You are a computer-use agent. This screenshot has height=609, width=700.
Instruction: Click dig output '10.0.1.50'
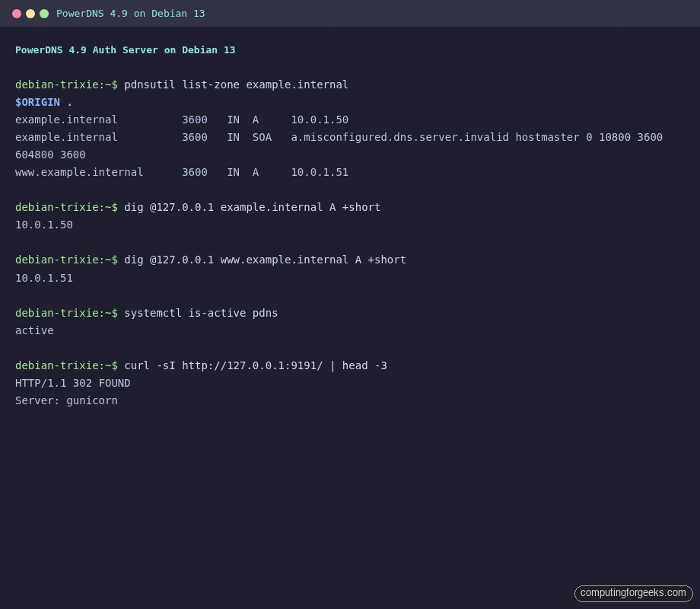44,225
